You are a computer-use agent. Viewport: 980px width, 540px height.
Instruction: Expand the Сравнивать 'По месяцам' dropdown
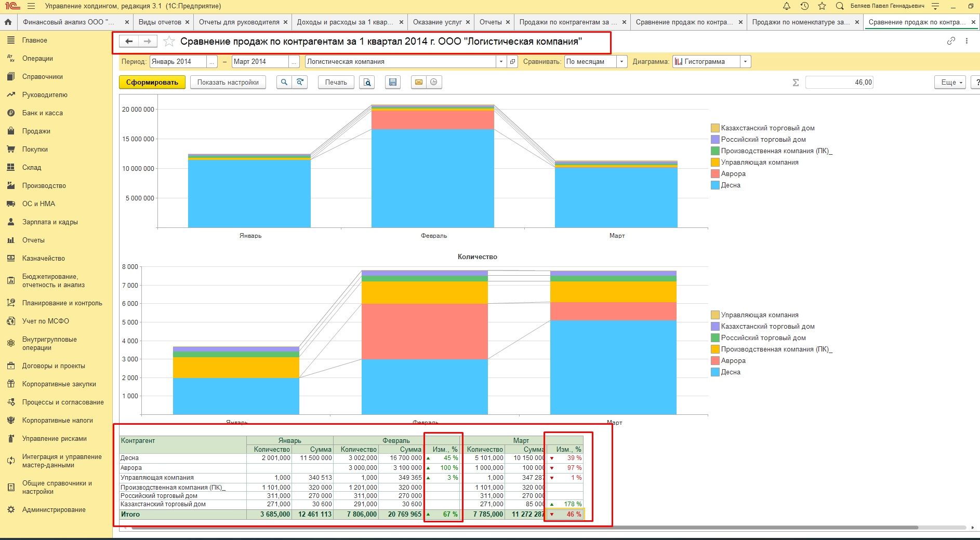622,62
